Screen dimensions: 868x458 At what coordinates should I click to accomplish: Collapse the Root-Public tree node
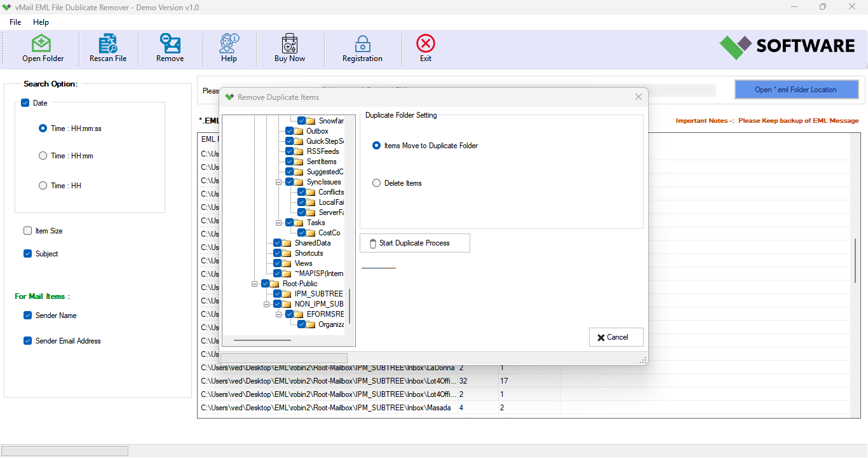[x=255, y=284]
